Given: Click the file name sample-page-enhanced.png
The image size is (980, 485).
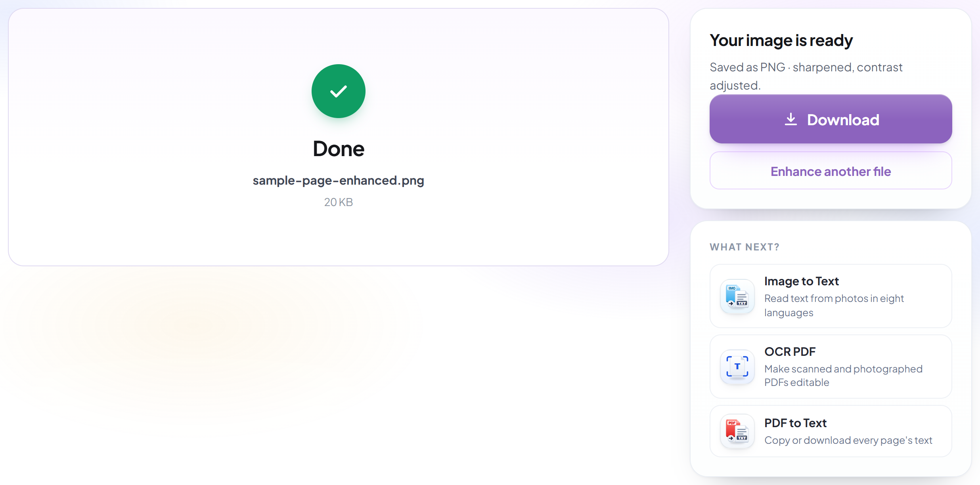Looking at the screenshot, I should coord(338,181).
